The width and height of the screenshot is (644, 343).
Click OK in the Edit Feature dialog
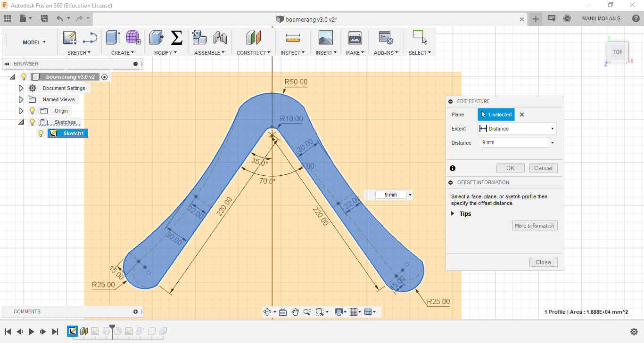[x=511, y=168]
